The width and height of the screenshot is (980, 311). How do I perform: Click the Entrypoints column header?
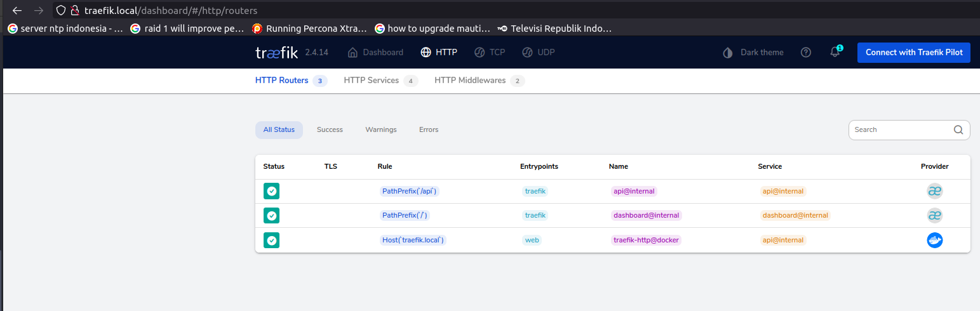pyautogui.click(x=539, y=166)
